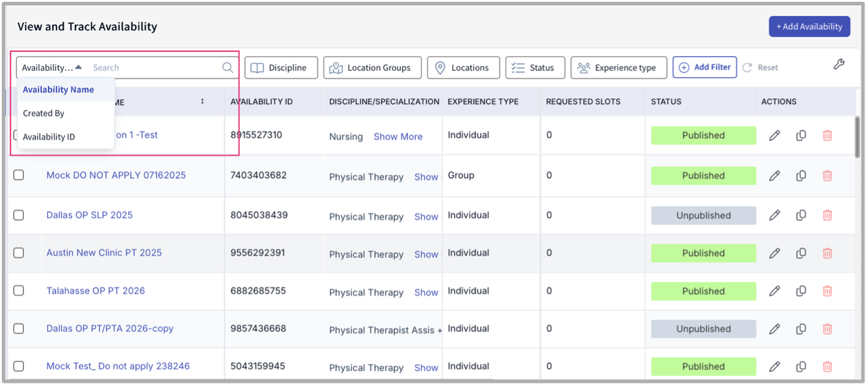Image resolution: width=868 pixels, height=385 pixels.
Task: Click the wrench settings icon
Action: click(839, 65)
